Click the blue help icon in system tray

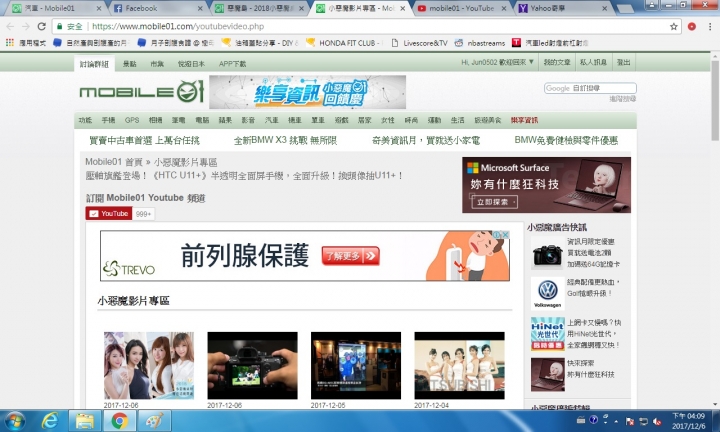click(594, 420)
